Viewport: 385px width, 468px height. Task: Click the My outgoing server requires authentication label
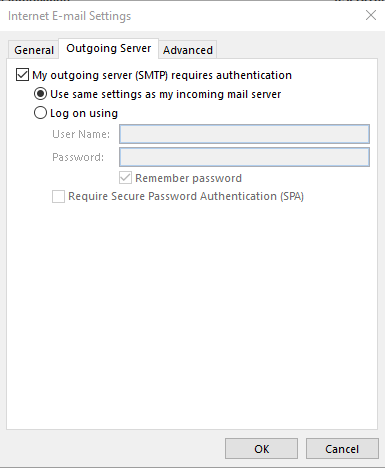162,75
